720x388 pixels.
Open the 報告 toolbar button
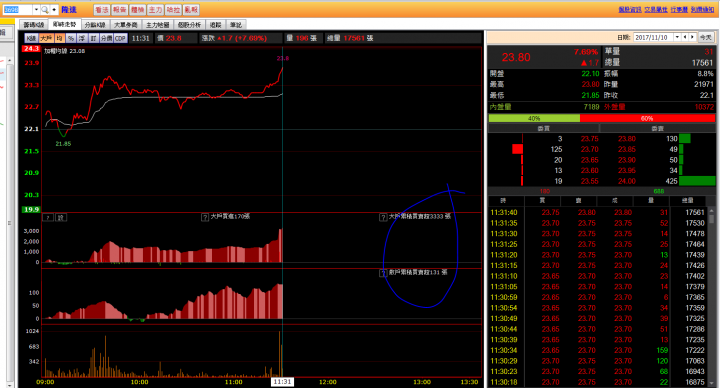point(119,10)
